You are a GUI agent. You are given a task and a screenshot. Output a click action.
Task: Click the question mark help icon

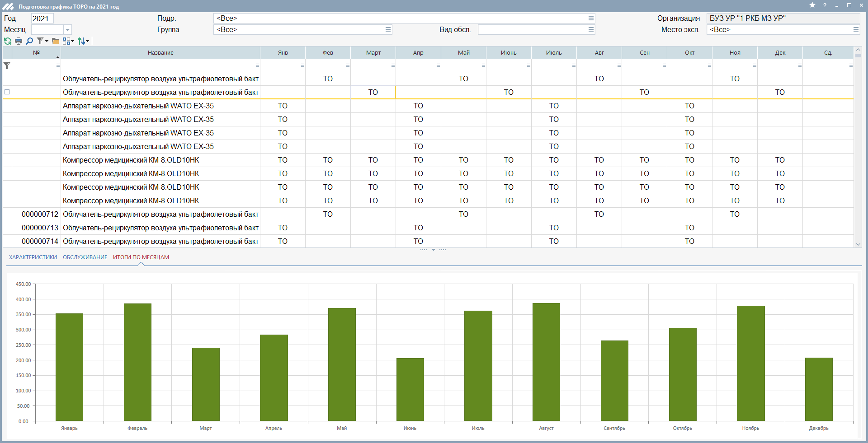(x=825, y=5)
